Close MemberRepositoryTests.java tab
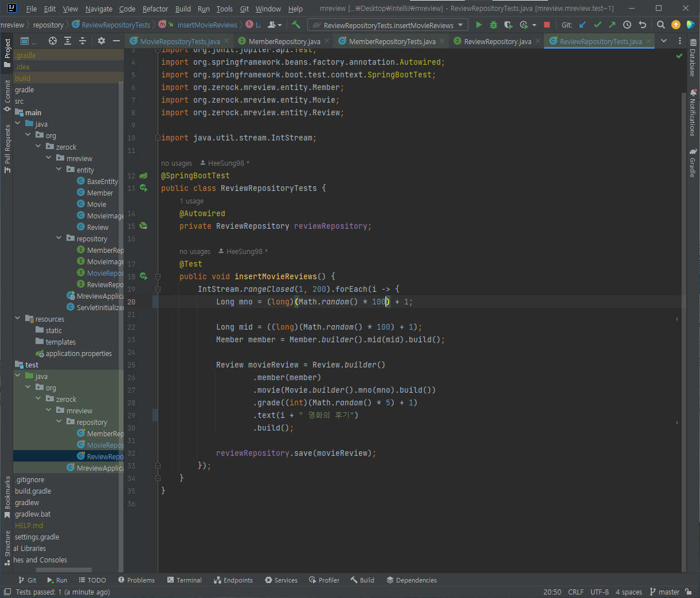Screen dimensions: 700x598 442,41
